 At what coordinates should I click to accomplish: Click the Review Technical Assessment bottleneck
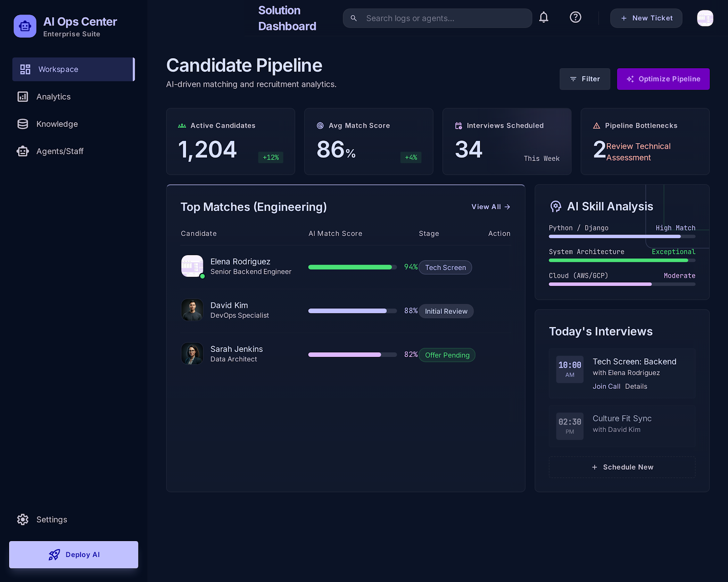point(638,152)
